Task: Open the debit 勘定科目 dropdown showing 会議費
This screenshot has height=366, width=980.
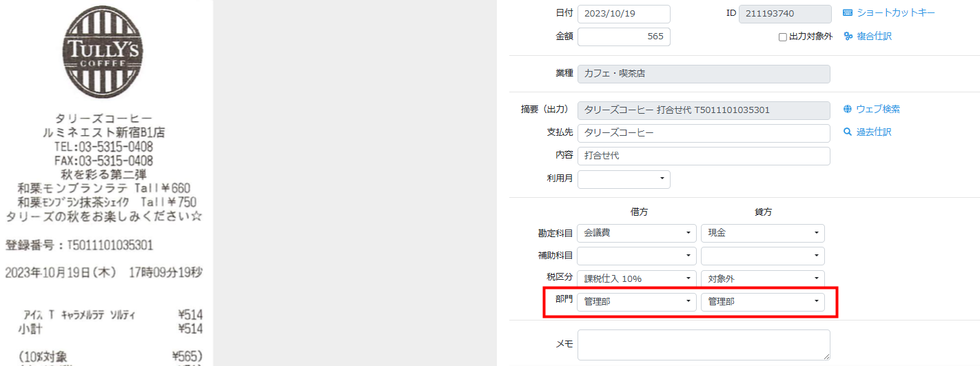Action: pos(637,233)
